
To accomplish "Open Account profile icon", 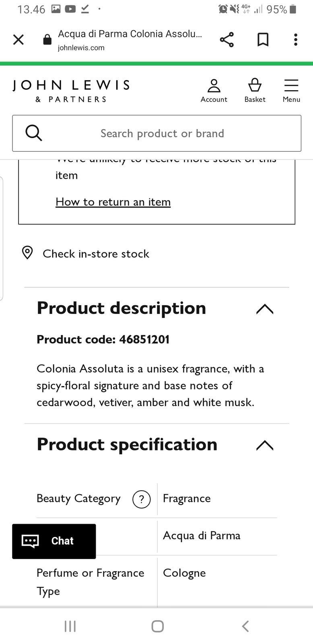I will pyautogui.click(x=214, y=91).
